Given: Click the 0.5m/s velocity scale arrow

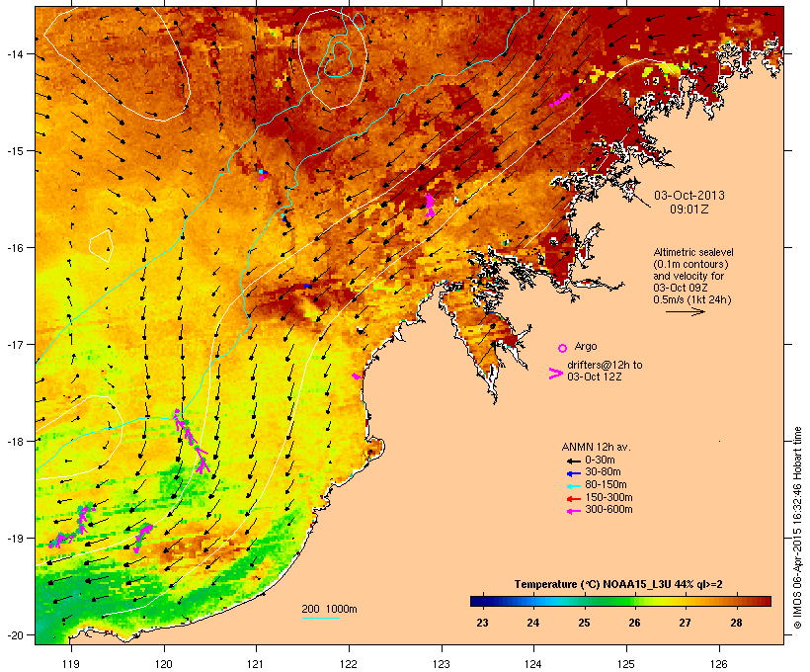Looking at the screenshot, I should [x=685, y=311].
